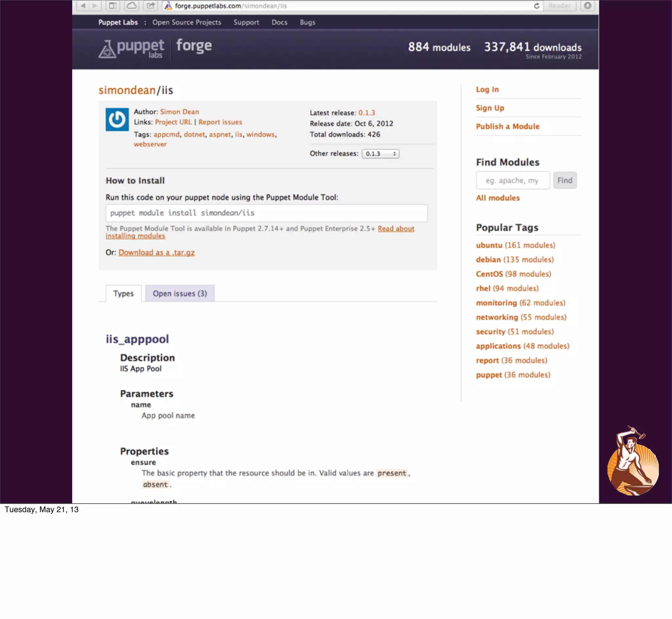Click the puppet module install command box

266,213
